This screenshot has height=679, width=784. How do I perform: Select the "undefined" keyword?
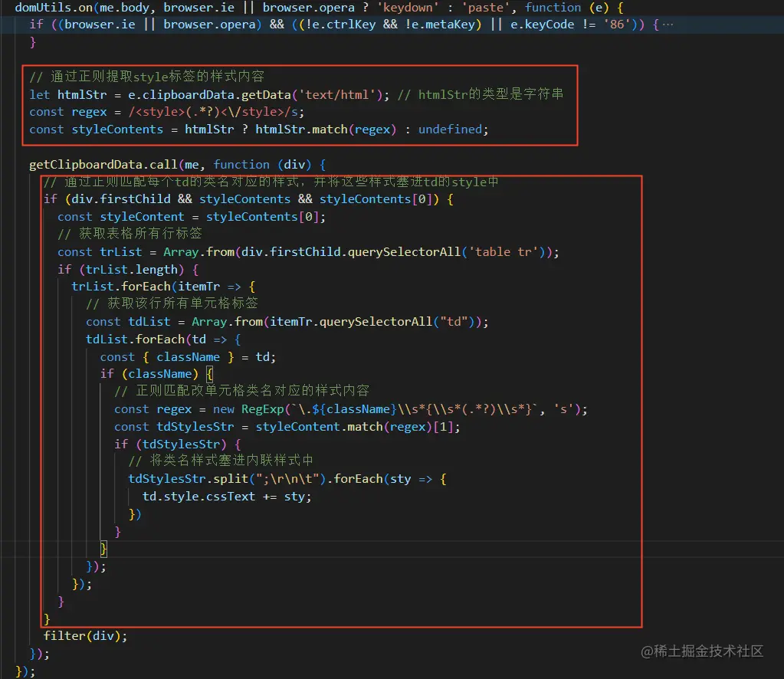click(450, 130)
